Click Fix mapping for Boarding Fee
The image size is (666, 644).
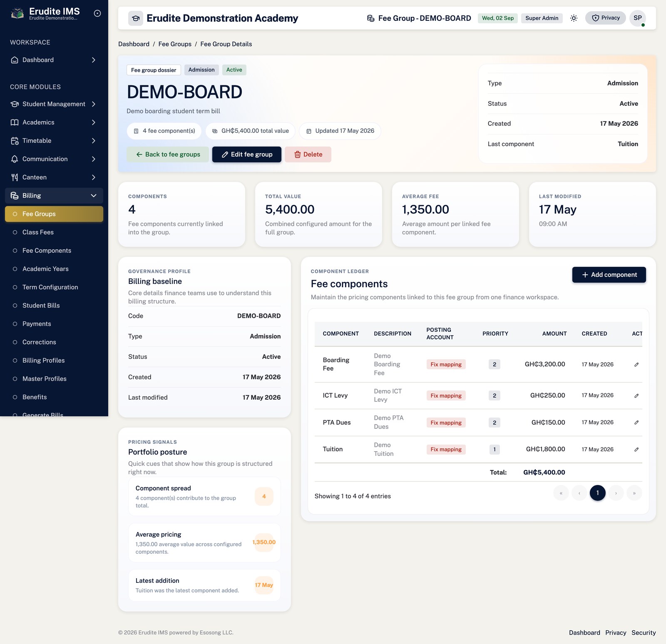(x=446, y=365)
